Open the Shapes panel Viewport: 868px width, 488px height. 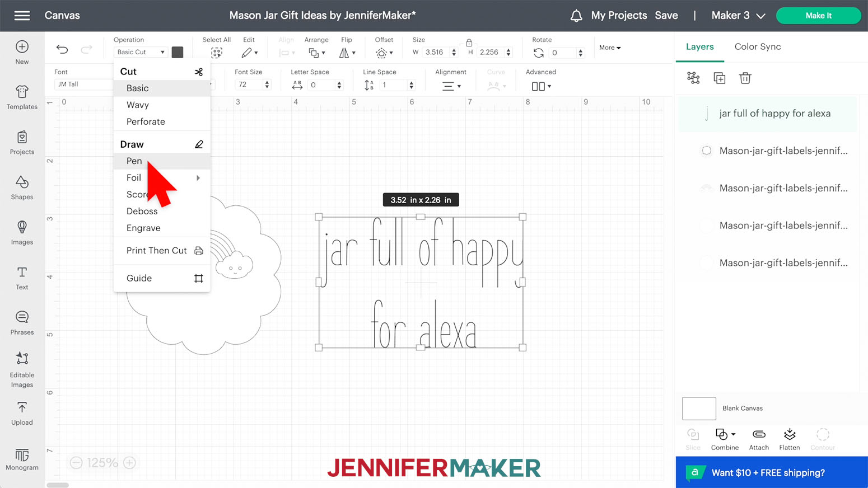22,187
